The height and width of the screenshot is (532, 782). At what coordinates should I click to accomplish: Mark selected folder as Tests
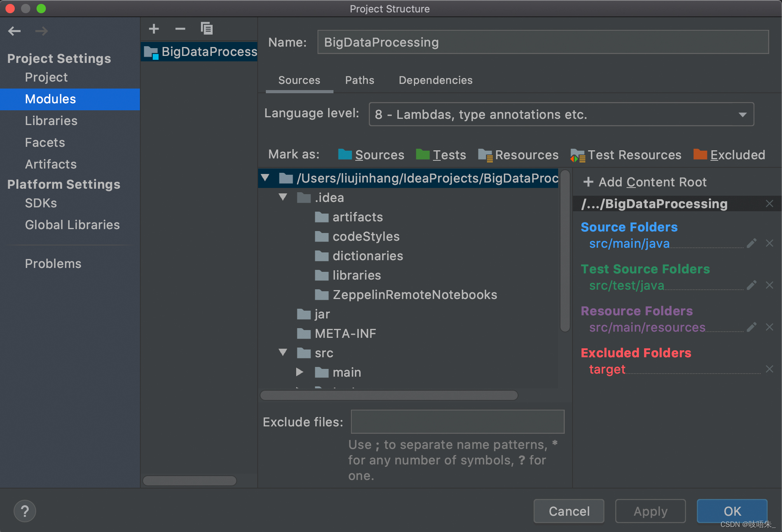[441, 155]
